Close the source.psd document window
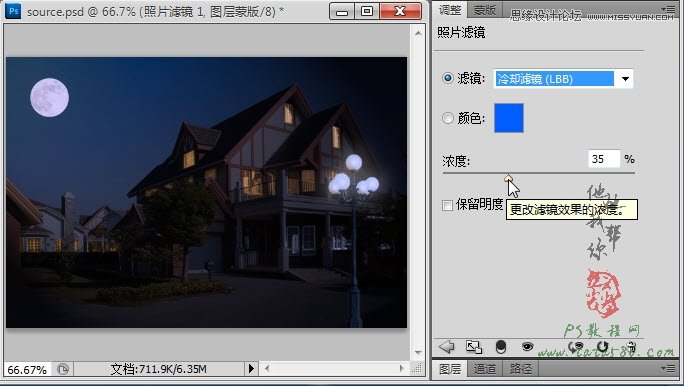This screenshot has height=386, width=684. coord(400,11)
